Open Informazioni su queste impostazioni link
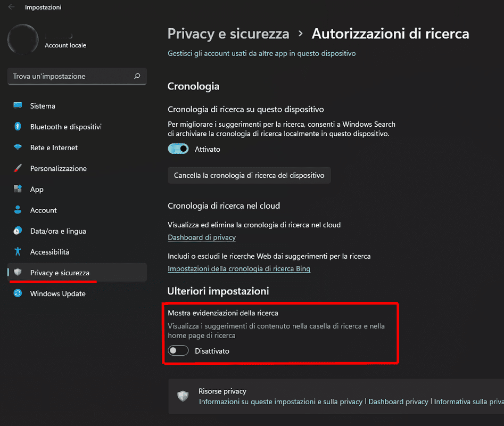Screen dimensions: 504x426 point(280,402)
